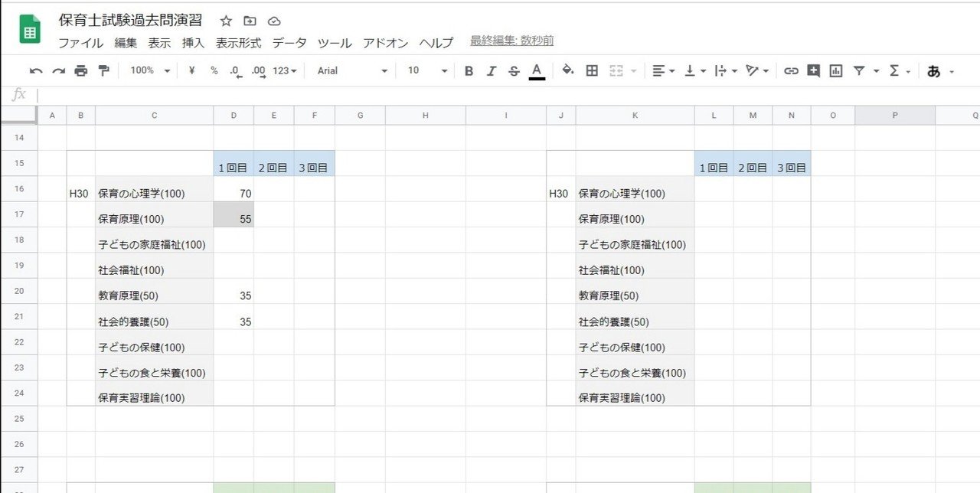Click the move to folder icon

point(250,21)
